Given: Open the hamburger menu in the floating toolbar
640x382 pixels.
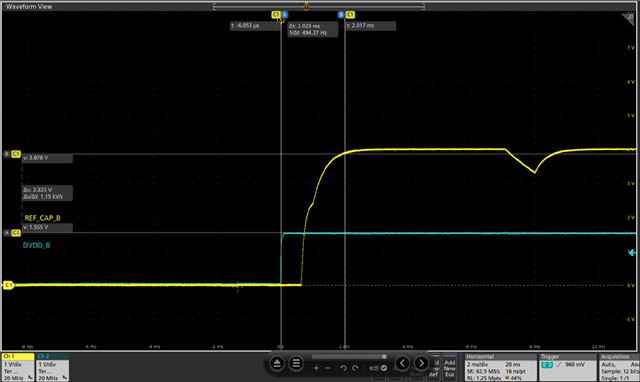Looking at the screenshot, I should coord(296,363).
